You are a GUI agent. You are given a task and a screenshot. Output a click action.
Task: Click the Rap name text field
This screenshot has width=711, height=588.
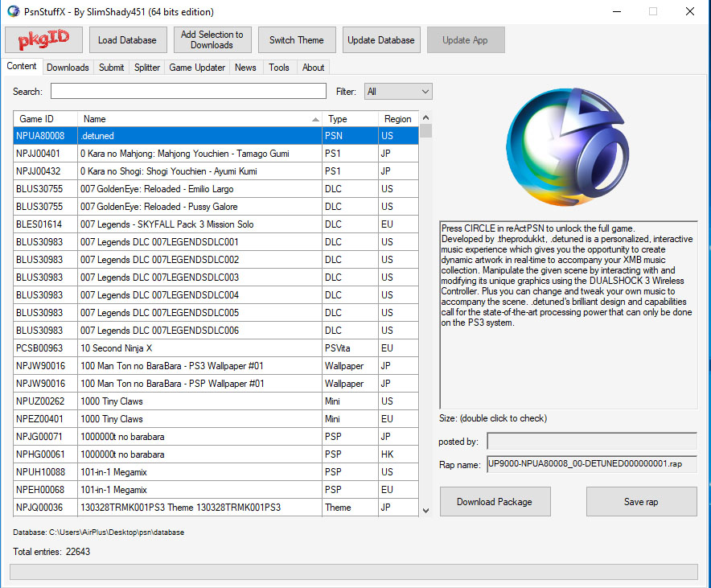coord(592,465)
